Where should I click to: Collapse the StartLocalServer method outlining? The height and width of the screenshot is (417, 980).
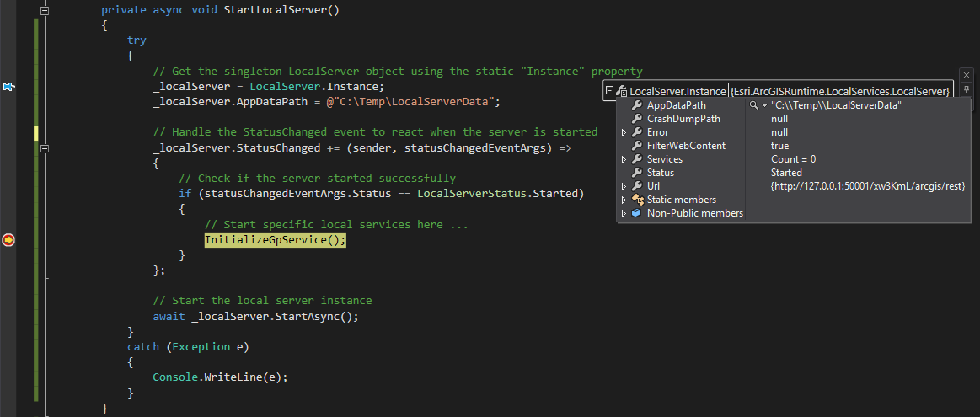point(45,11)
